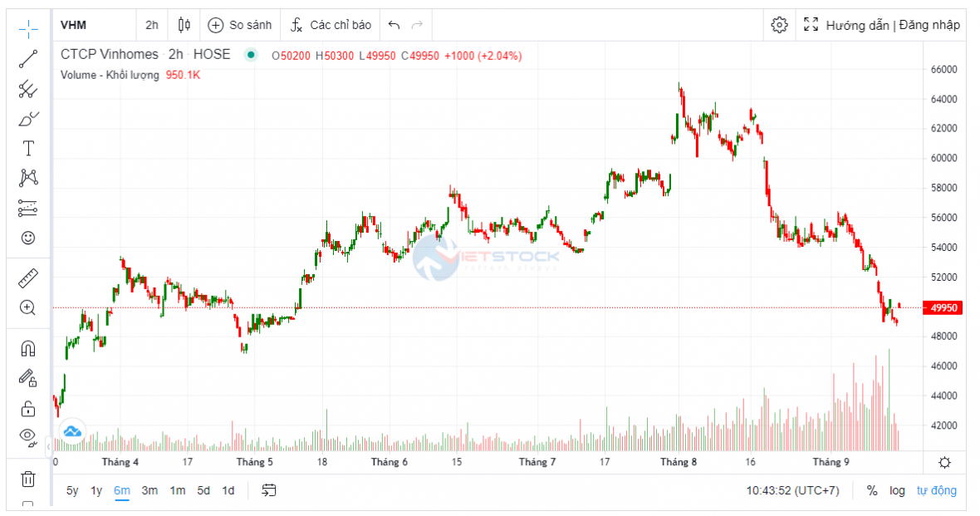Open Các chỉ báo indicators menu
Viewport: 980px width, 516px height.
pos(331,25)
